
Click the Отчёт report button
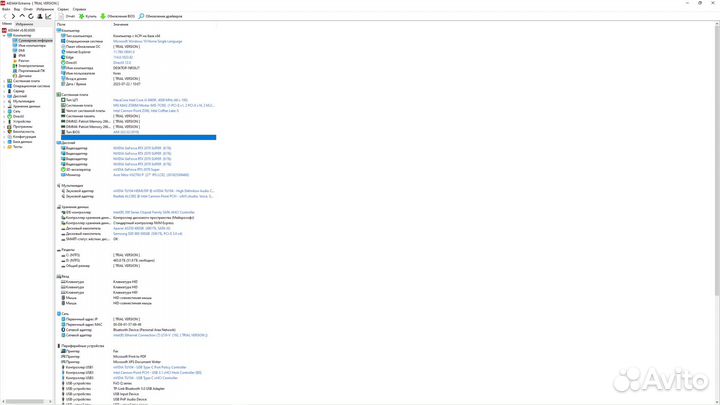(x=67, y=16)
